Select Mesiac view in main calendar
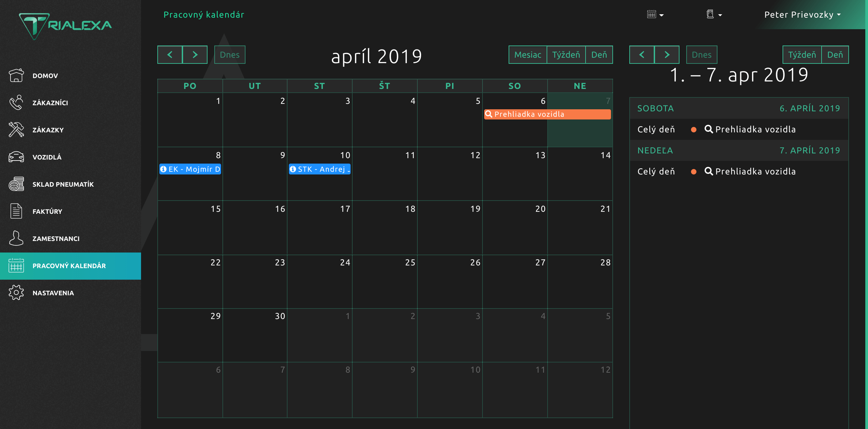This screenshot has width=868, height=429. tap(528, 55)
